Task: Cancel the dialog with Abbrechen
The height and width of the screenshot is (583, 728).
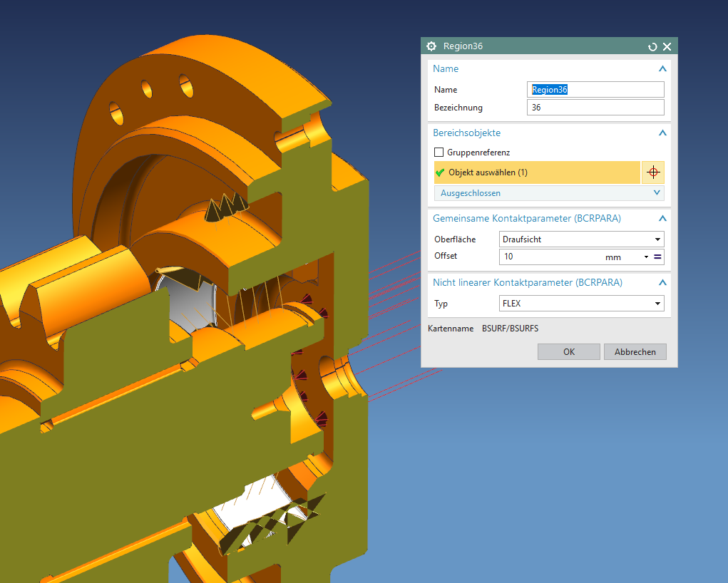Action: coord(634,351)
